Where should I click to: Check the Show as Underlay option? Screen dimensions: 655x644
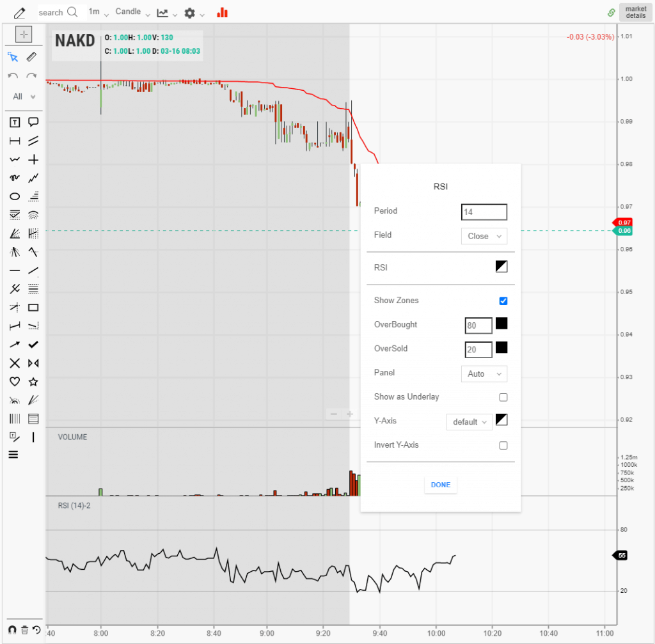(x=503, y=397)
